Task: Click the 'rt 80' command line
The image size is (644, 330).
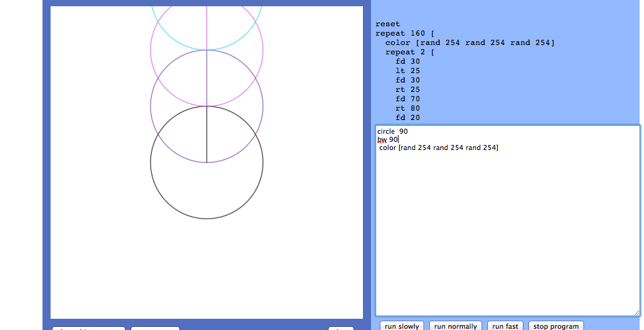Action: [x=408, y=109]
